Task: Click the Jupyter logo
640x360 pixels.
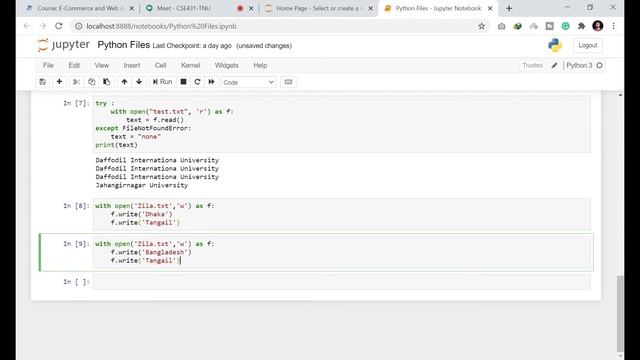Action: click(x=63, y=44)
